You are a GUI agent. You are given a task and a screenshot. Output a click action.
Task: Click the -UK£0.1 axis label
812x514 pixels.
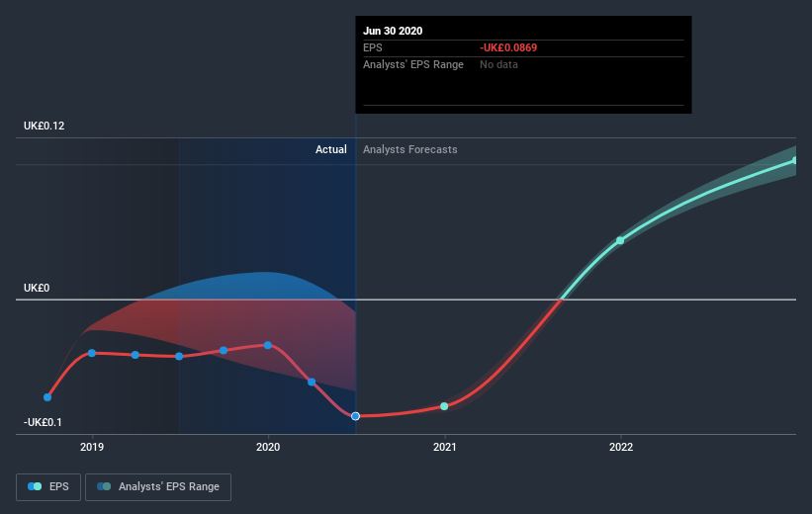(x=43, y=422)
